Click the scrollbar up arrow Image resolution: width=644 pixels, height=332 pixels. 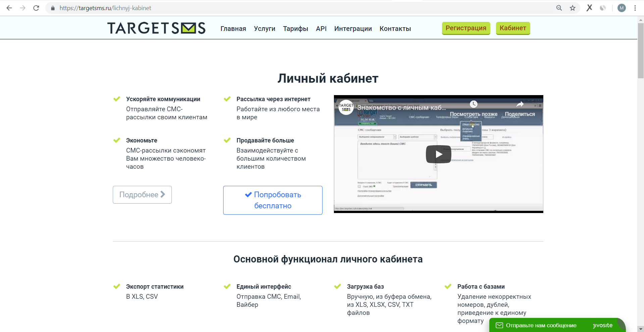[641, 19]
